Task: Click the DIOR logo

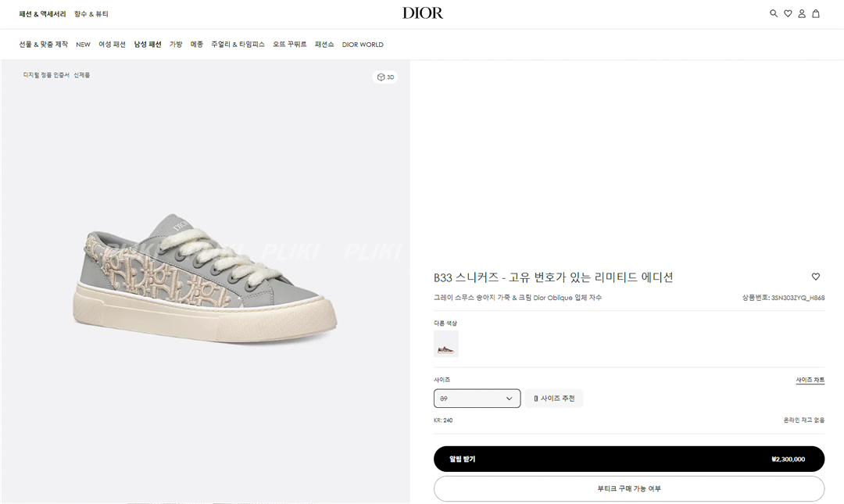Action: pos(422,13)
